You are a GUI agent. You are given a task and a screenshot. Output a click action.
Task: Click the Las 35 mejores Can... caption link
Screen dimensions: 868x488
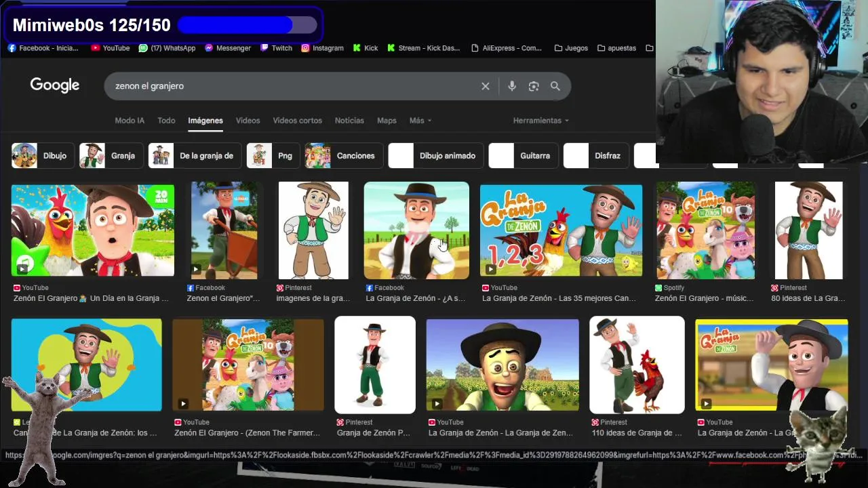pos(559,298)
